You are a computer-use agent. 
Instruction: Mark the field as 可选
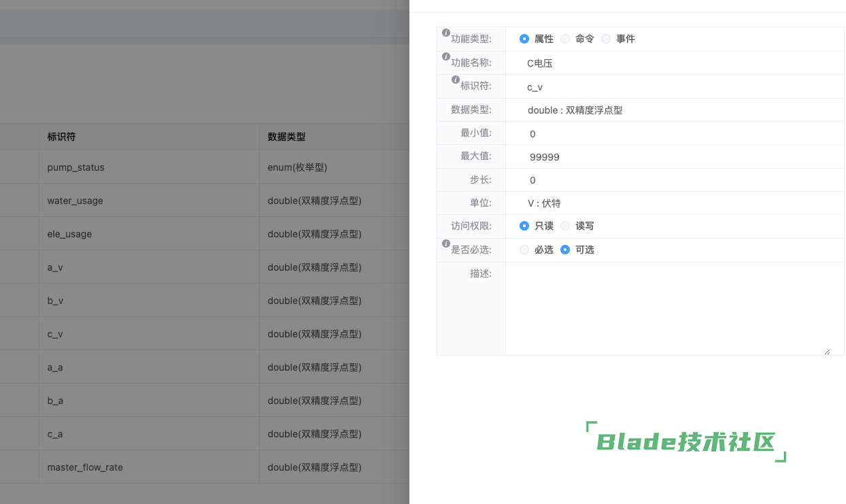click(x=565, y=250)
